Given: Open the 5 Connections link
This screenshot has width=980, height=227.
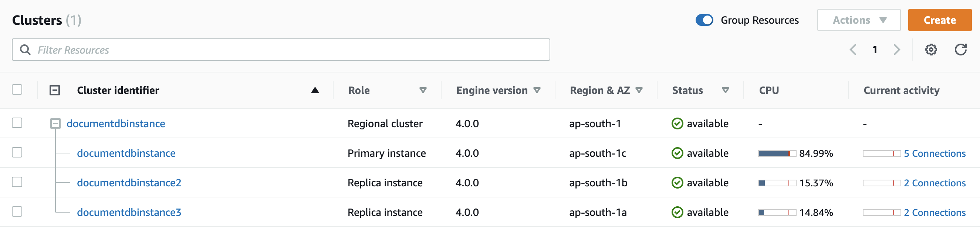Looking at the screenshot, I should click(935, 154).
